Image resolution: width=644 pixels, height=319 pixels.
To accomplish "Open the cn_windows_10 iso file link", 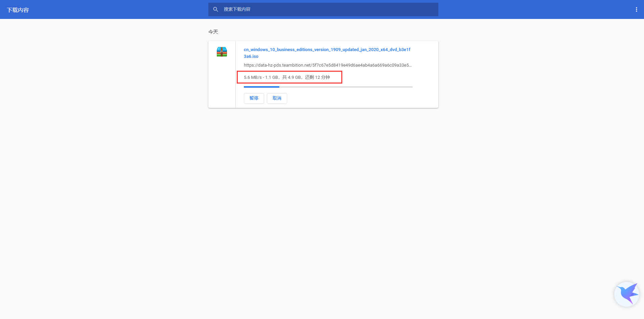I will 327,53.
